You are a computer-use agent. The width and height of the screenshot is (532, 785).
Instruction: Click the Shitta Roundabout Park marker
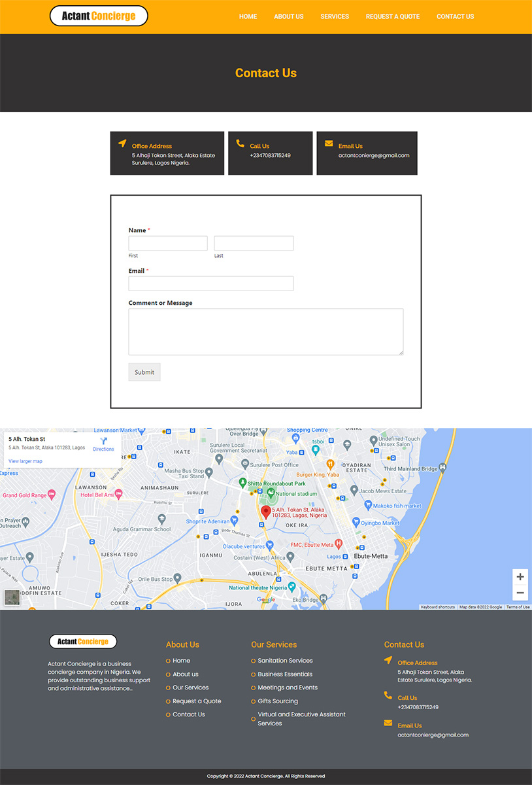pyautogui.click(x=242, y=483)
